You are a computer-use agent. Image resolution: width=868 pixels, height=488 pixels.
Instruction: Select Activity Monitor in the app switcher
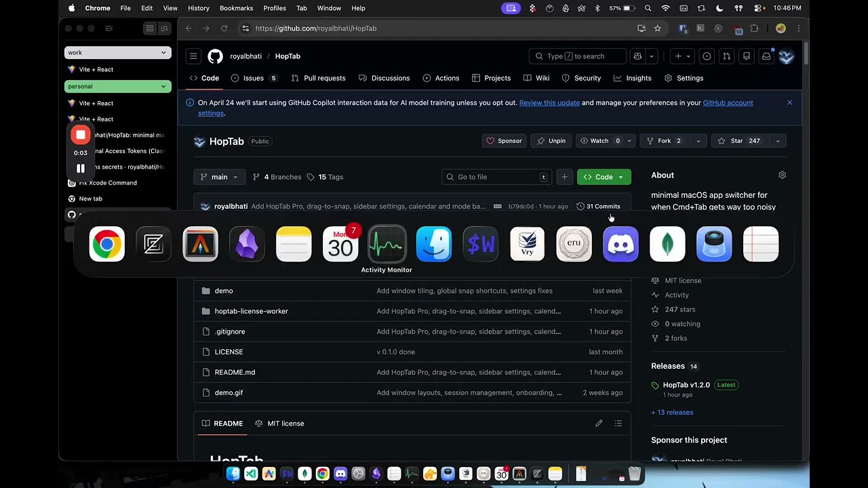(387, 244)
